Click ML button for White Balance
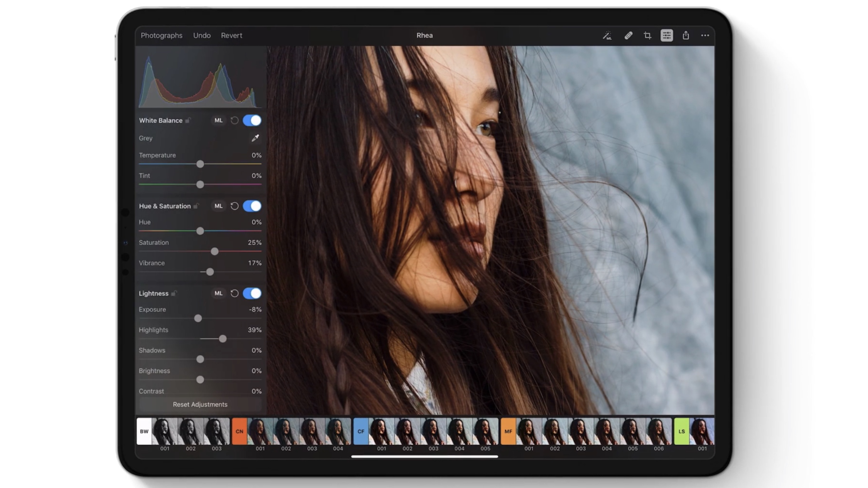The width and height of the screenshot is (868, 488). point(218,120)
